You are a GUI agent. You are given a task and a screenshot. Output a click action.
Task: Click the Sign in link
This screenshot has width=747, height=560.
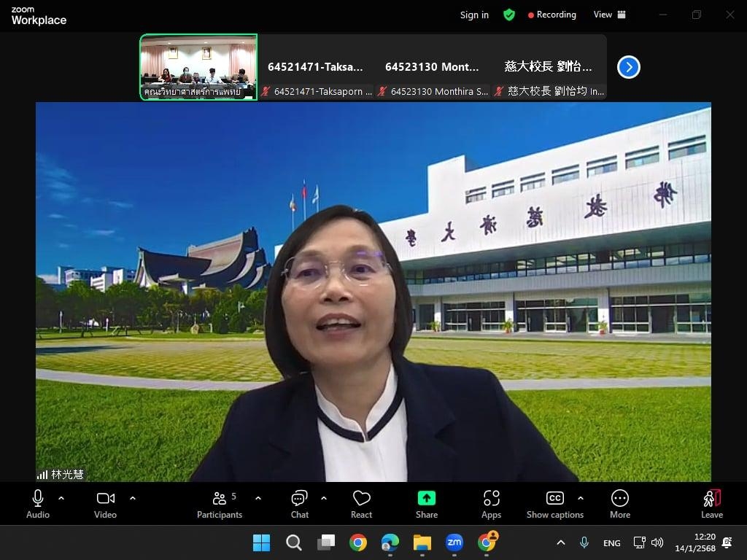point(474,15)
